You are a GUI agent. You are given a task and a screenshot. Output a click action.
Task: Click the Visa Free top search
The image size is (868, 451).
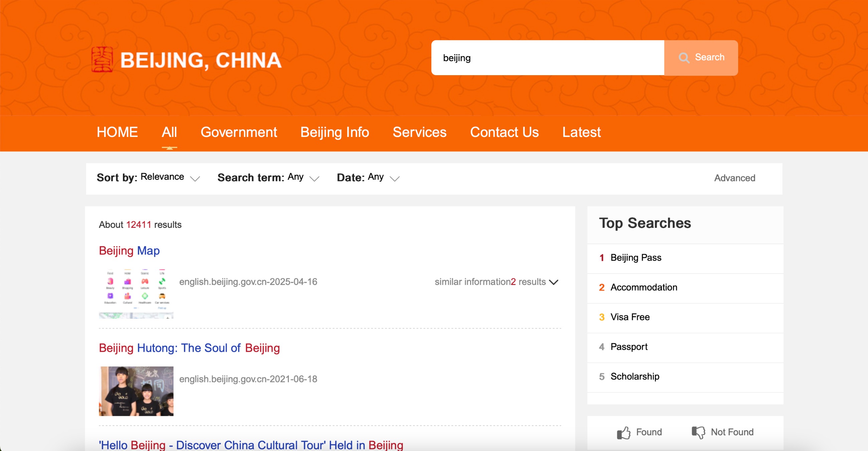pos(630,317)
